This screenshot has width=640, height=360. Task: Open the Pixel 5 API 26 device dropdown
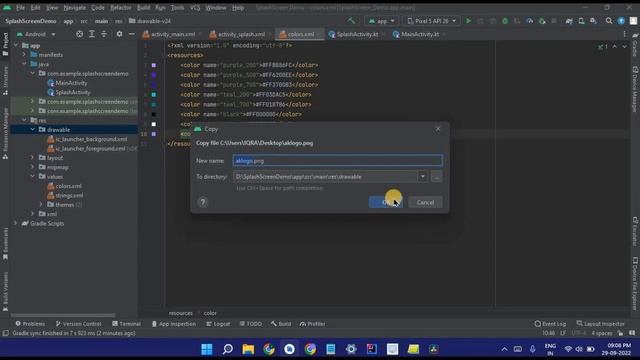click(431, 21)
